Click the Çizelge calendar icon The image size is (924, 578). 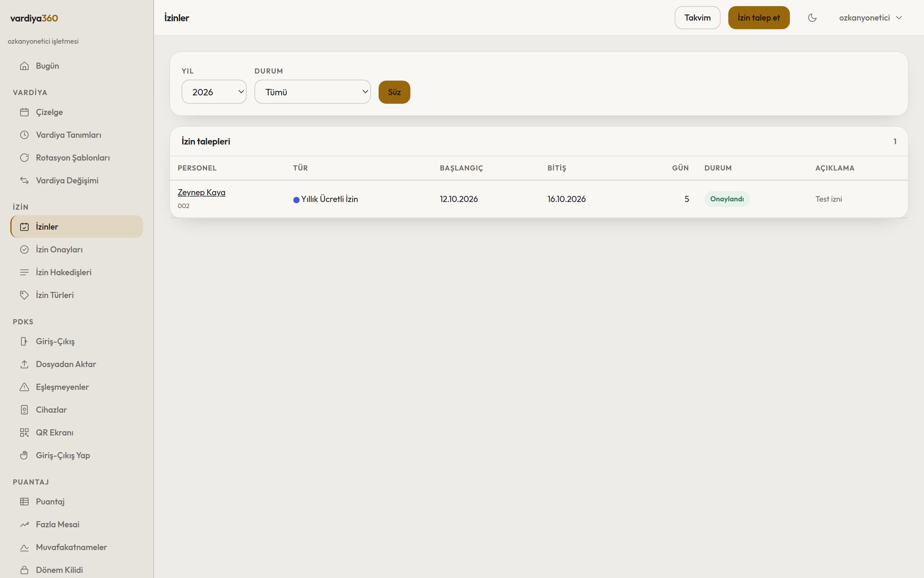[24, 112]
